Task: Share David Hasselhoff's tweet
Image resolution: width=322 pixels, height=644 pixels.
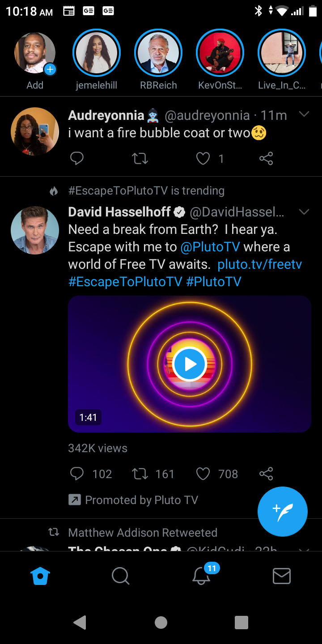Action: tap(266, 474)
